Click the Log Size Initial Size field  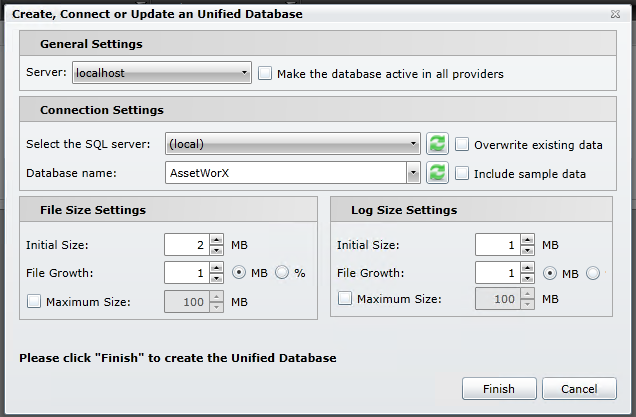pyautogui.click(x=497, y=244)
